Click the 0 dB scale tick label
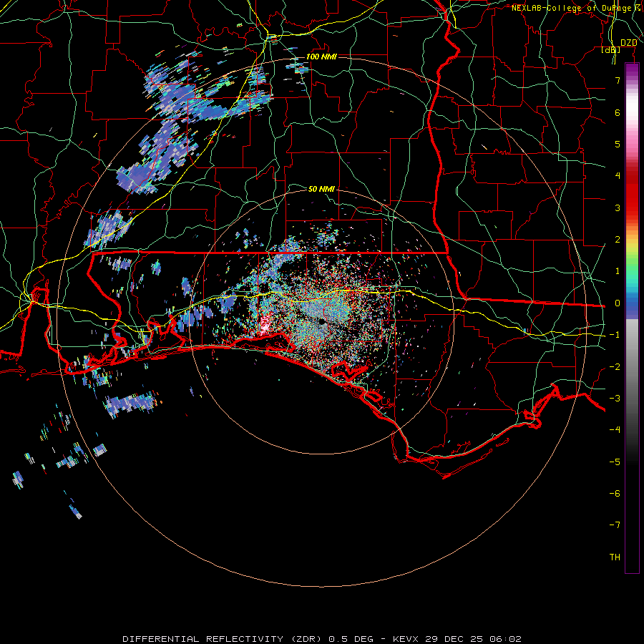 click(x=618, y=303)
